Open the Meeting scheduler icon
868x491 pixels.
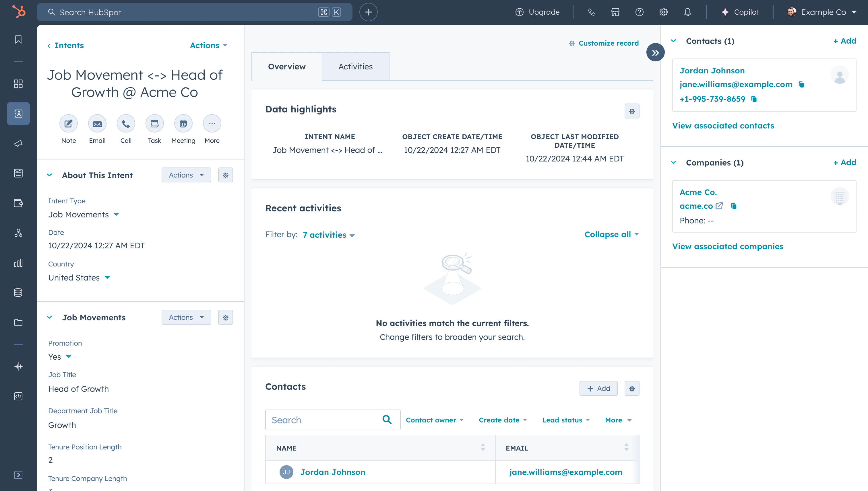(x=183, y=124)
